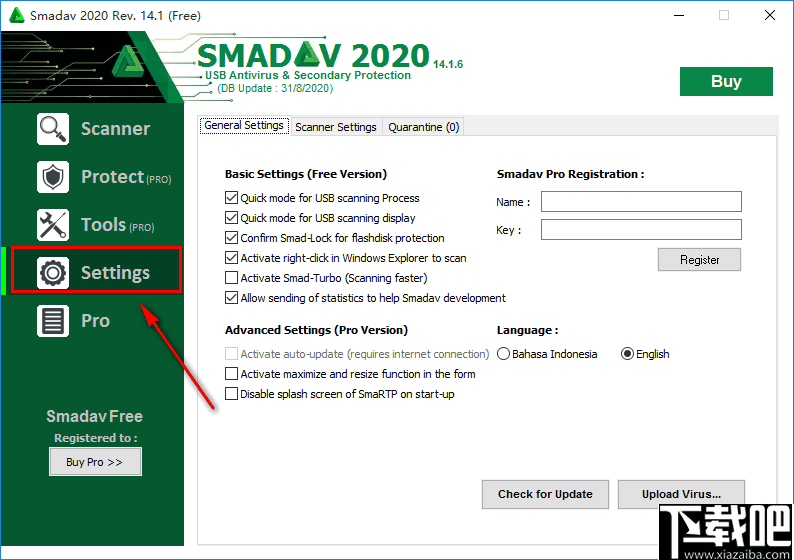Toggle Quick mode for USB scanning display

click(x=231, y=218)
